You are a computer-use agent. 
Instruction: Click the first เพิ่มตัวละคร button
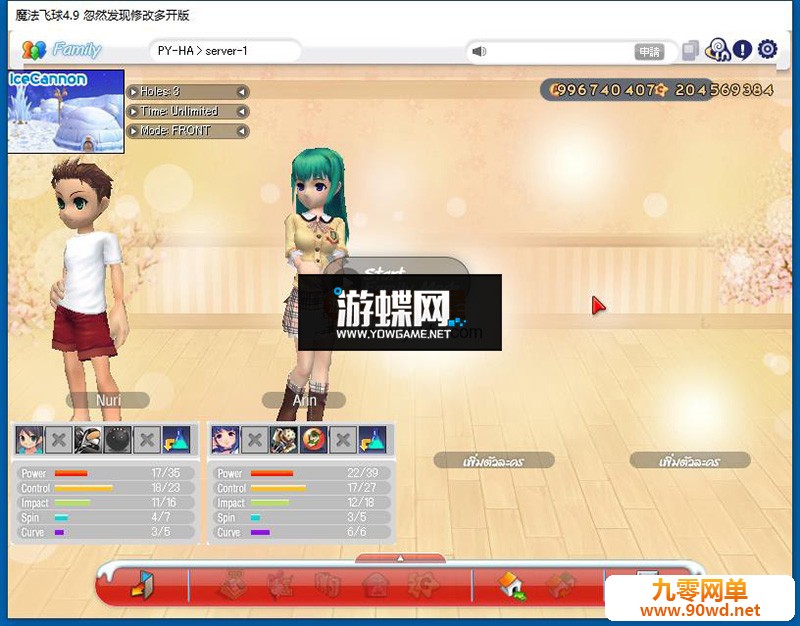pyautogui.click(x=494, y=461)
